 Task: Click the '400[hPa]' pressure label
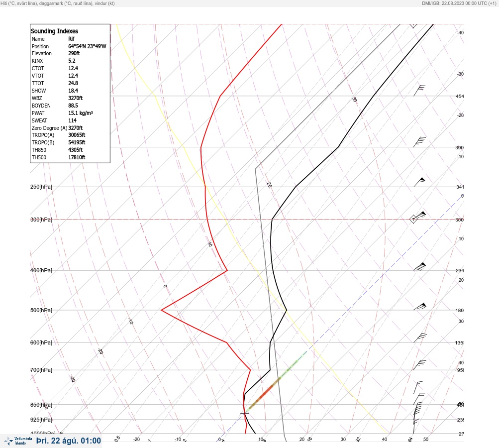coord(41,270)
